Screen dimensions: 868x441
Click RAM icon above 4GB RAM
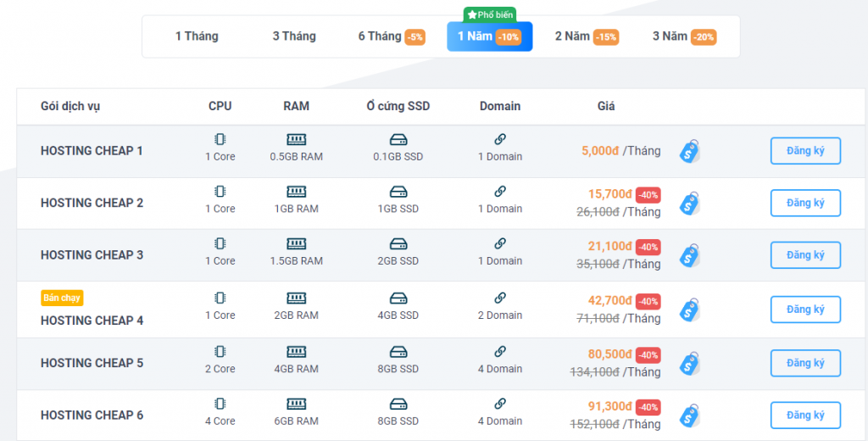point(296,351)
